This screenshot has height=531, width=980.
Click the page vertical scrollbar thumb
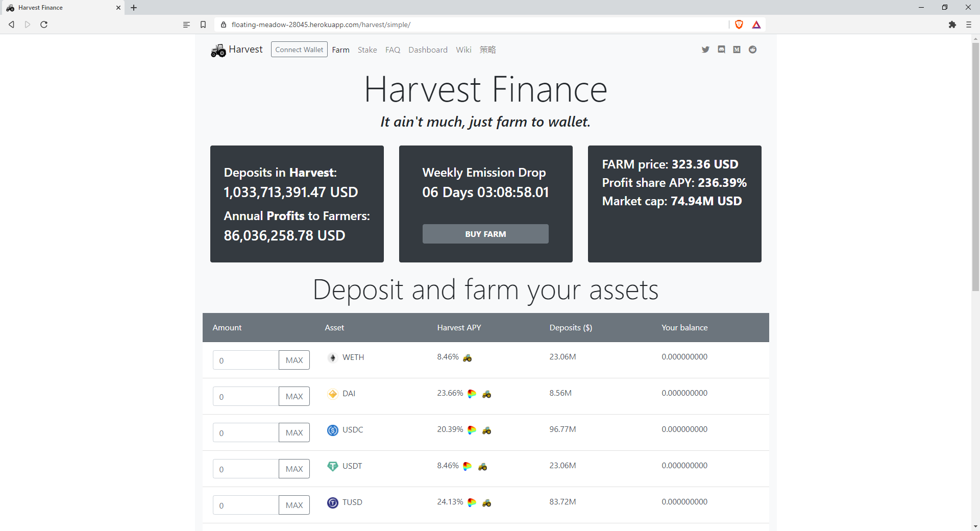975,167
